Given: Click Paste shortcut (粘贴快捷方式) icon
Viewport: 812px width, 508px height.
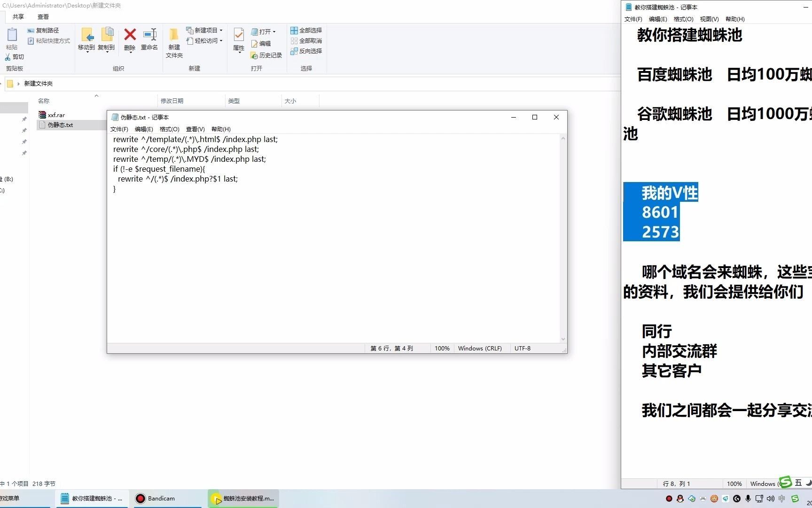Looking at the screenshot, I should (31, 41).
